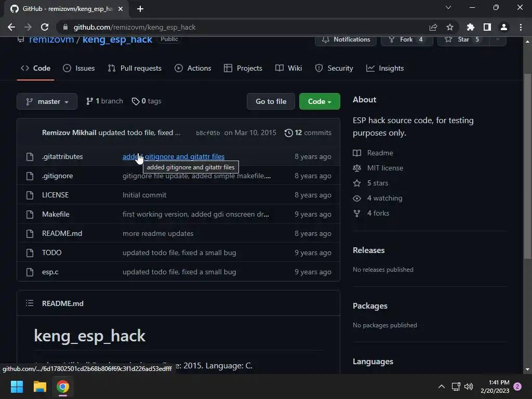The width and height of the screenshot is (532, 399).
Task: Reload the page with refresh icon
Action: [45, 27]
